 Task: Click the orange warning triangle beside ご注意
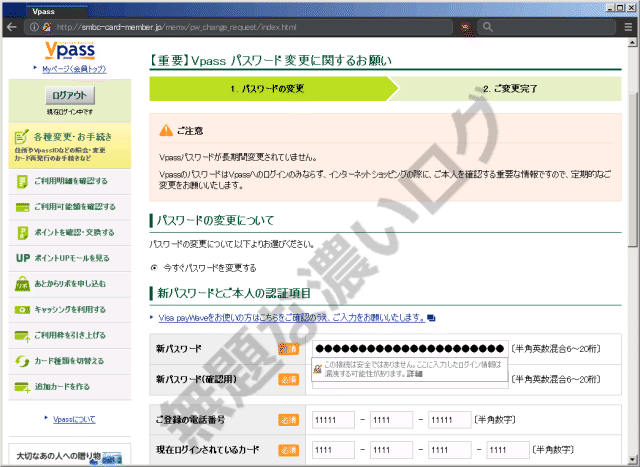[166, 130]
